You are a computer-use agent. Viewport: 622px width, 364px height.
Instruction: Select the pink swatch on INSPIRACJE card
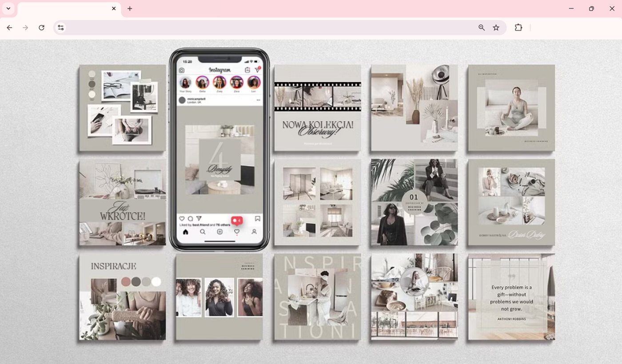126,281
